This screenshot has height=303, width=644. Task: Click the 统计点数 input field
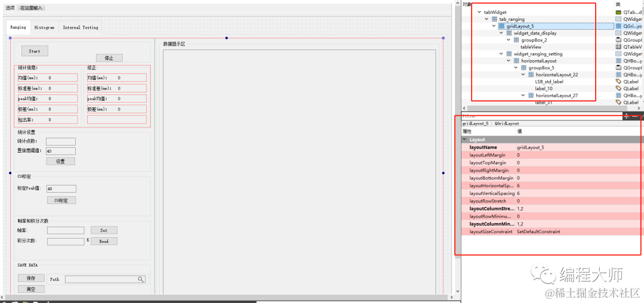point(61,141)
